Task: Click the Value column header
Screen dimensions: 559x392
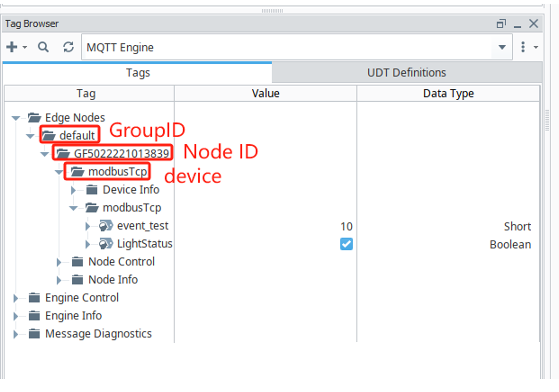Action: [x=265, y=94]
